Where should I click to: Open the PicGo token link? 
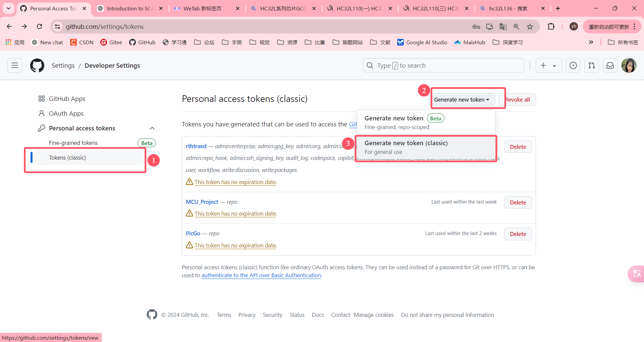click(193, 233)
